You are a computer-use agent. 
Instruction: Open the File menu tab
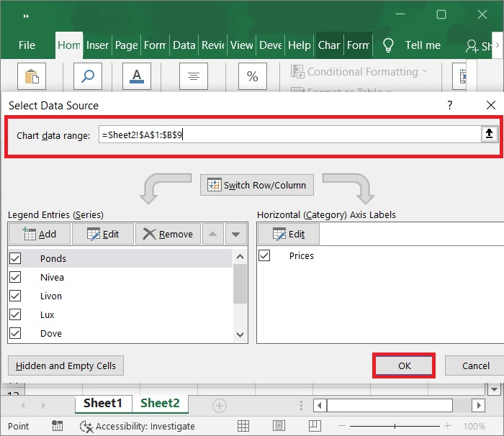[x=27, y=45]
